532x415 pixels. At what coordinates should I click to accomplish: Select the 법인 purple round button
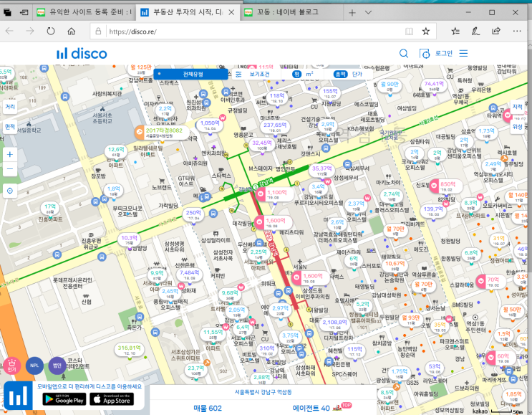tap(57, 366)
